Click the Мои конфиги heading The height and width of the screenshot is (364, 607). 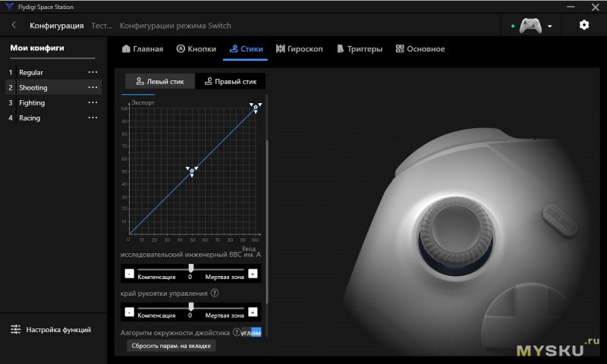tap(37, 48)
